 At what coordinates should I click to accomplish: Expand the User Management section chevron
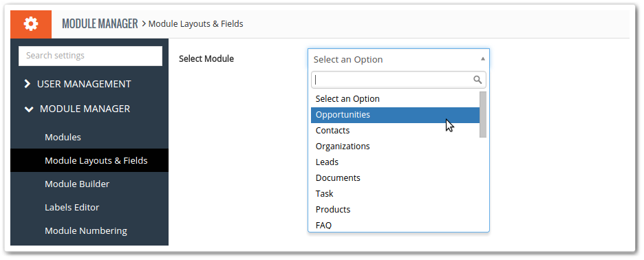(28, 84)
